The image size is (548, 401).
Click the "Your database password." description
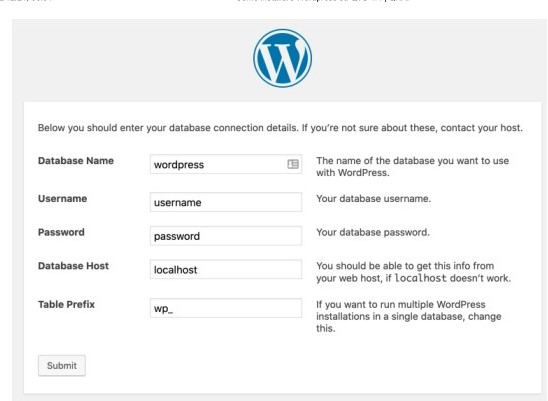[373, 232]
